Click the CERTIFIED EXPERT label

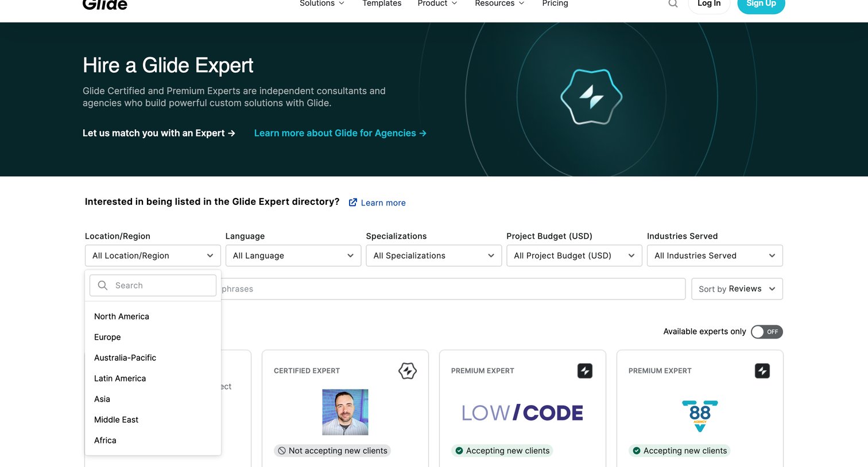(307, 371)
